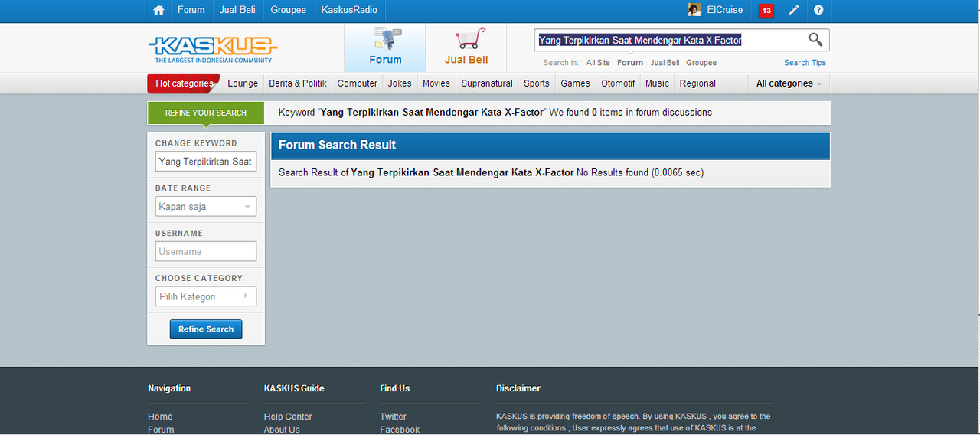Open the ElCruise username menu
Viewport: 980px width, 435px height.
(x=725, y=10)
